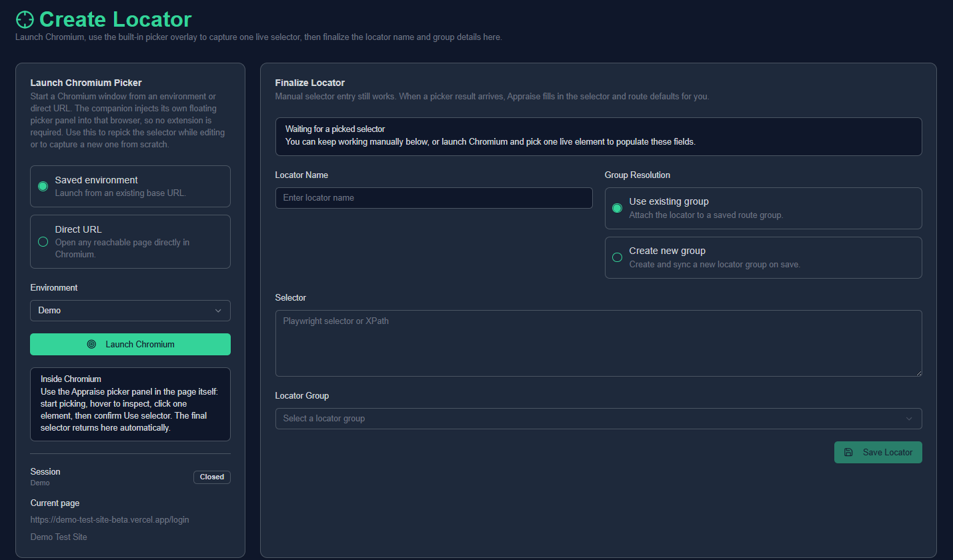Click the Waiting for picked selector notice
This screenshot has width=953, height=560.
[x=598, y=136]
